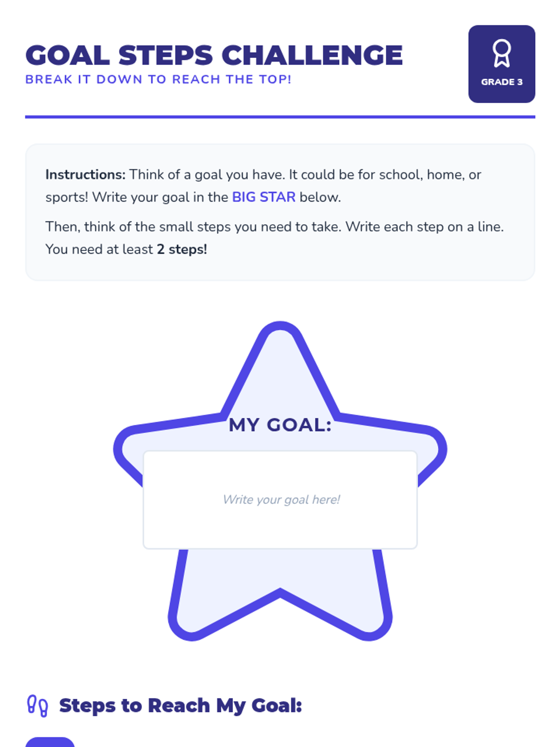Click the top point of the big star
The width and height of the screenshot is (560, 747).
tap(280, 329)
